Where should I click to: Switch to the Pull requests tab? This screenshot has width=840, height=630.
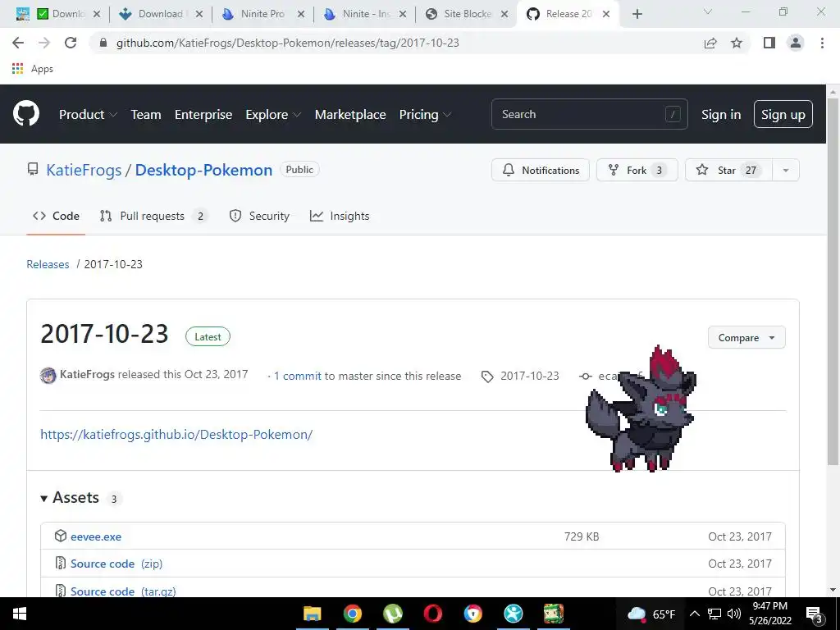click(153, 216)
